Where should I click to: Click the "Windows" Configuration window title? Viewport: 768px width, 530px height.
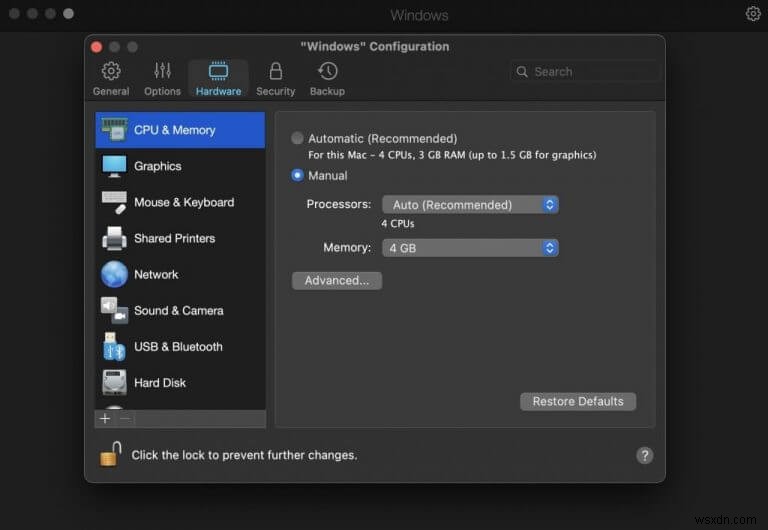375,47
